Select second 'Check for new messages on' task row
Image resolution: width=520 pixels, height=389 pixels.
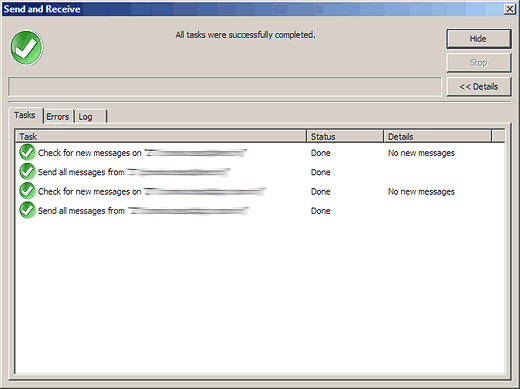(260, 191)
